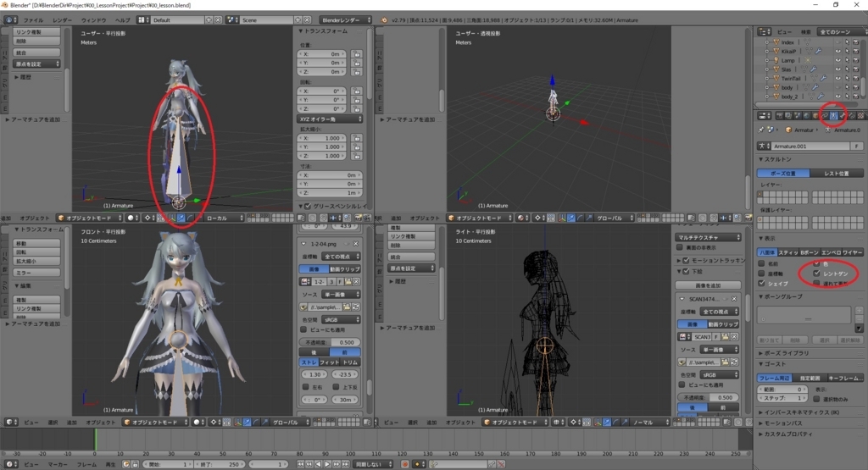The height and width of the screenshot is (470, 868).
Task: Click 移動 button in bottom-left tool shelf
Action: [x=37, y=243]
